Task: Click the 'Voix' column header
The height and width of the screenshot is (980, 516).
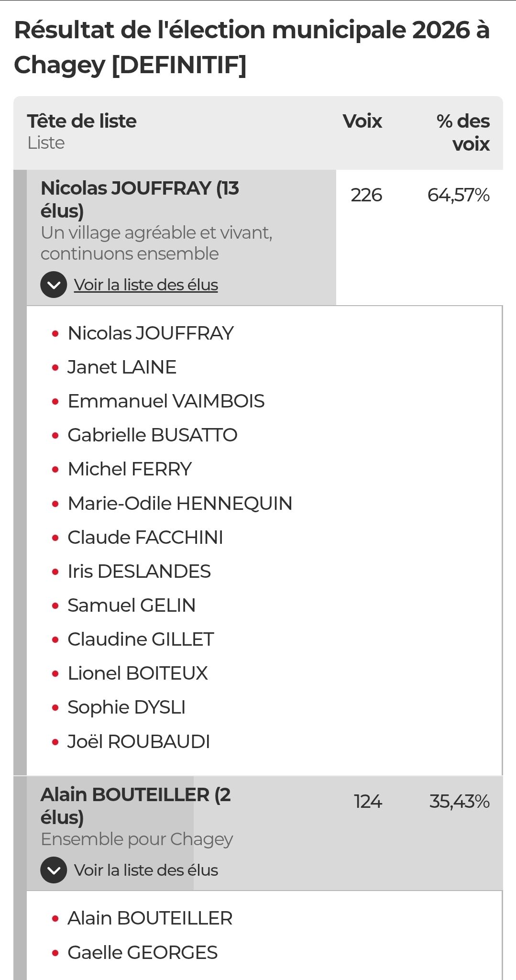Action: click(x=362, y=121)
